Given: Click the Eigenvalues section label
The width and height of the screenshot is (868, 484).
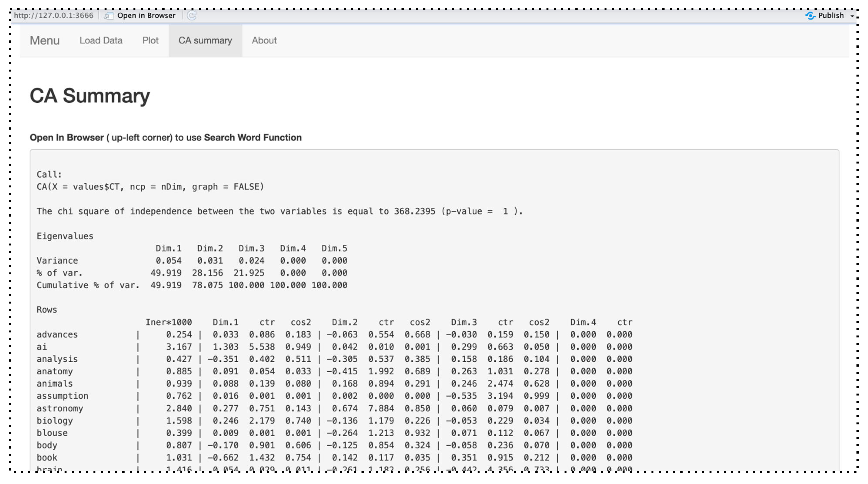Looking at the screenshot, I should pos(65,236).
